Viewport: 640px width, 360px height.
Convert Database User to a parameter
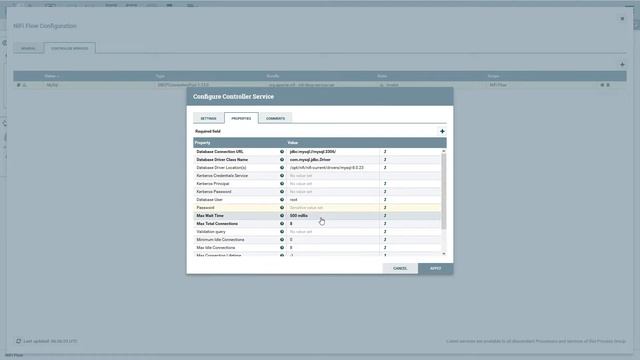(385, 200)
